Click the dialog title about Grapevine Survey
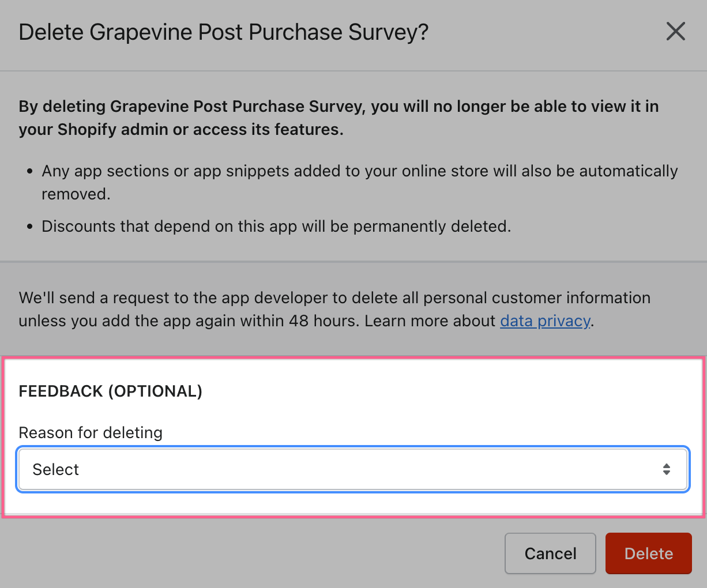The height and width of the screenshot is (588, 707). pos(224,32)
